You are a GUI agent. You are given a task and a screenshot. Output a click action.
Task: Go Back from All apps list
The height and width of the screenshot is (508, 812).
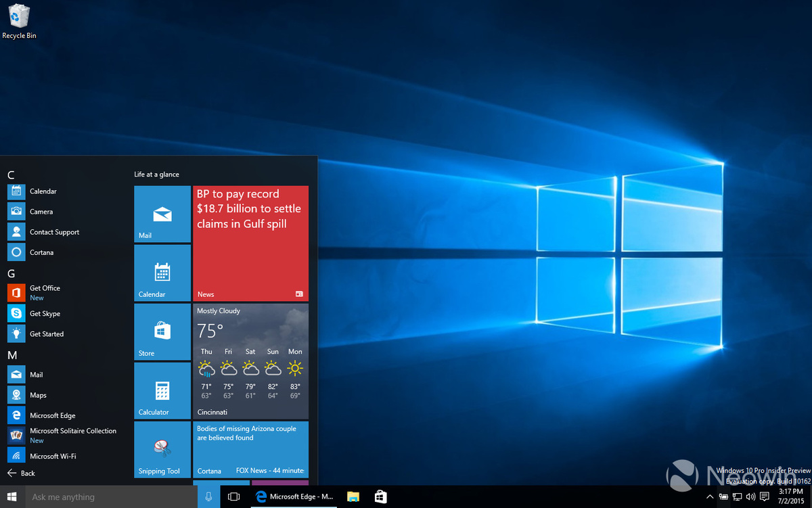(21, 473)
